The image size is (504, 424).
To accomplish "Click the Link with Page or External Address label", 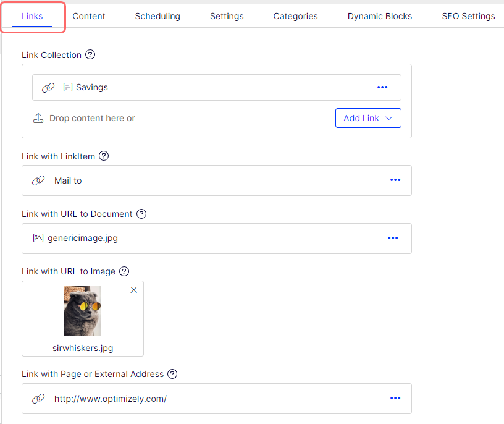I will [x=93, y=374].
